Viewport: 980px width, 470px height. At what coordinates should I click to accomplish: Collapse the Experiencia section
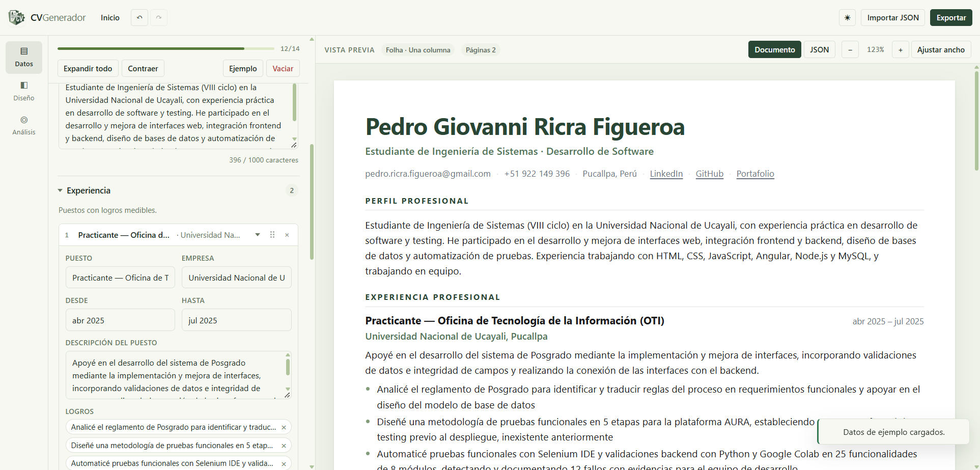point(60,190)
